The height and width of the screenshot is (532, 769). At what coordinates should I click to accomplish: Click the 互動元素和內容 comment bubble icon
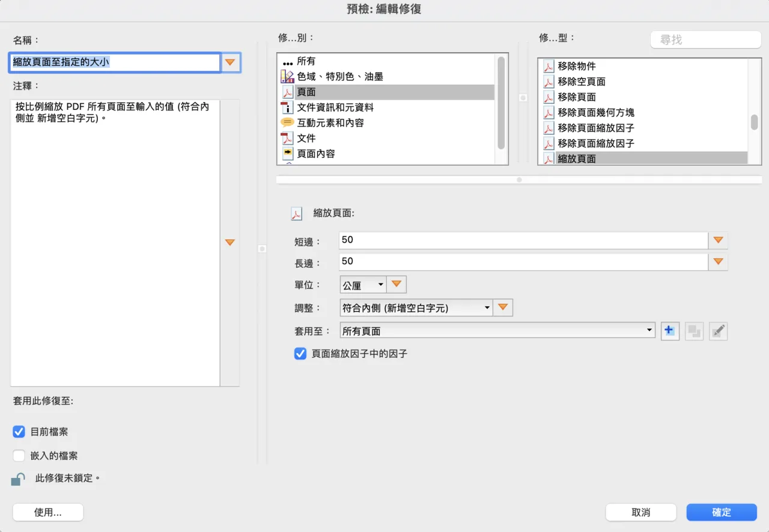(287, 122)
